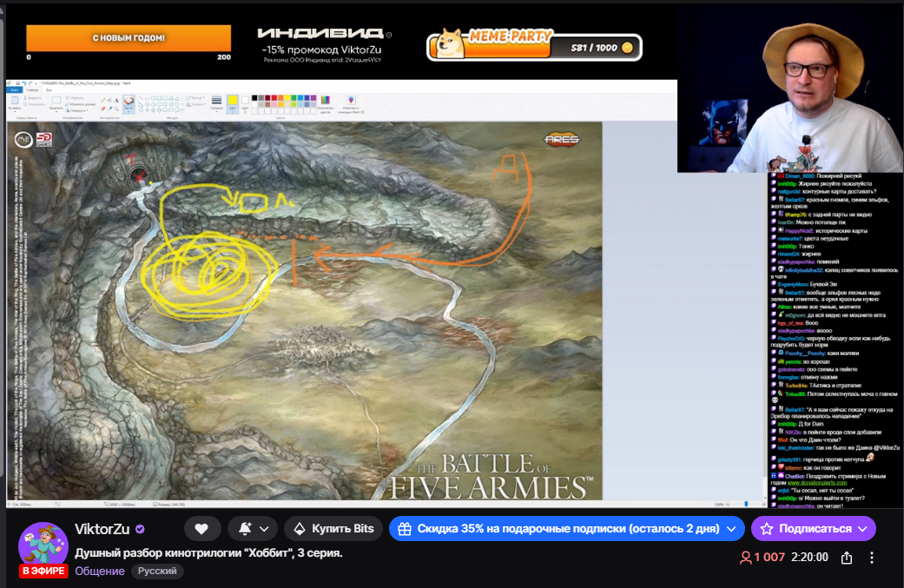Pick the green swatch in Paint palette
The image size is (904, 588).
(x=294, y=98)
